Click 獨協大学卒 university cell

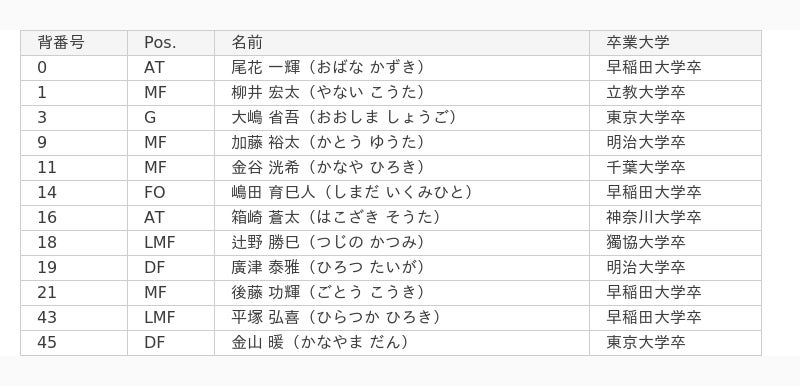point(676,243)
